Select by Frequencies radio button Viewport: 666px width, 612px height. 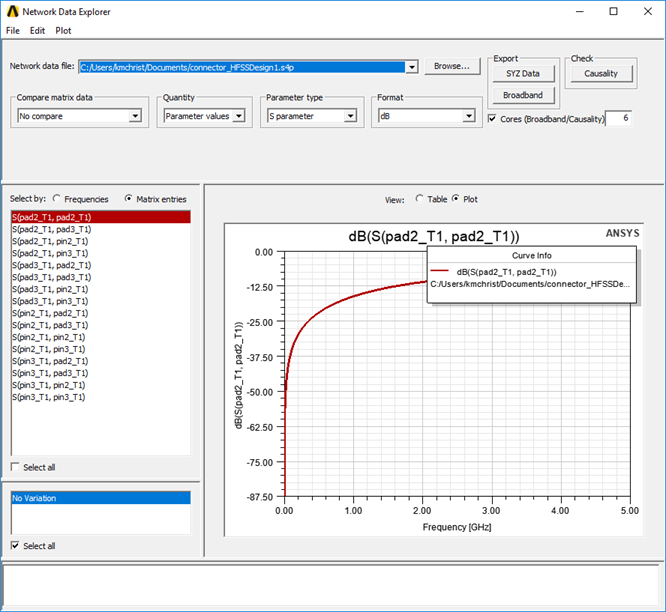[57, 199]
